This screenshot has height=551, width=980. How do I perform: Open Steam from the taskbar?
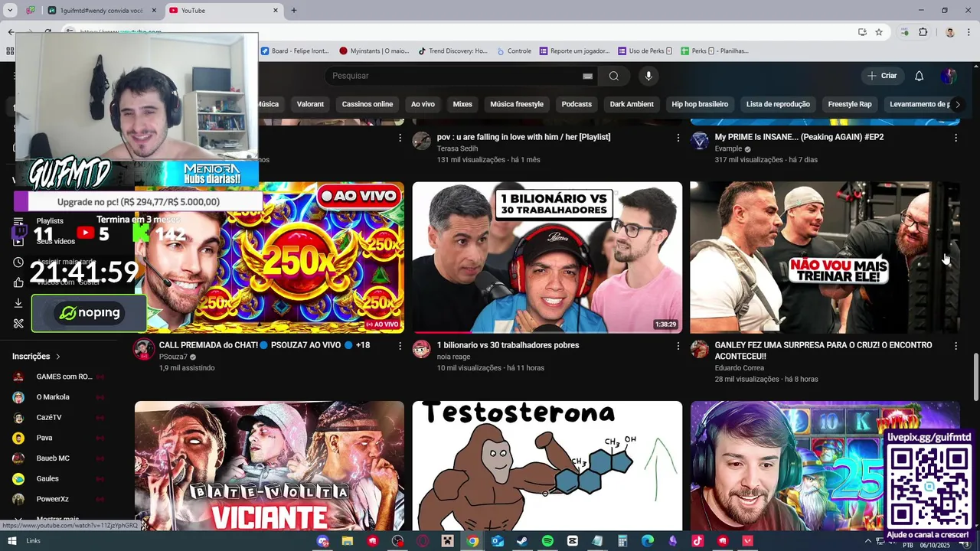coord(522,541)
